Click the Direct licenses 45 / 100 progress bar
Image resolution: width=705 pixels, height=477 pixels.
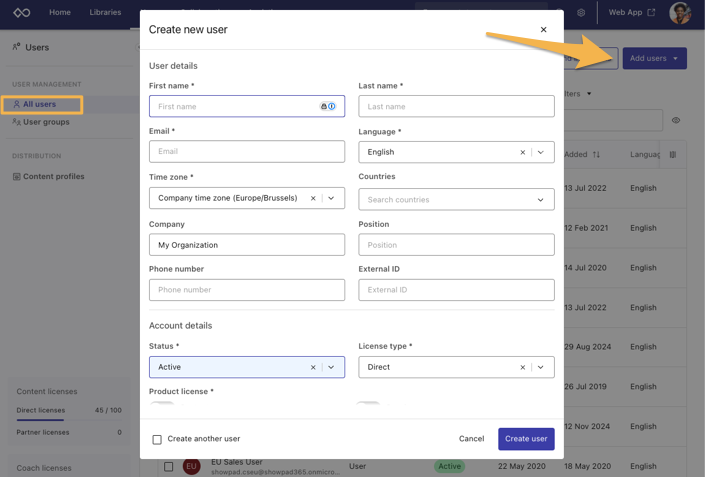coord(69,420)
